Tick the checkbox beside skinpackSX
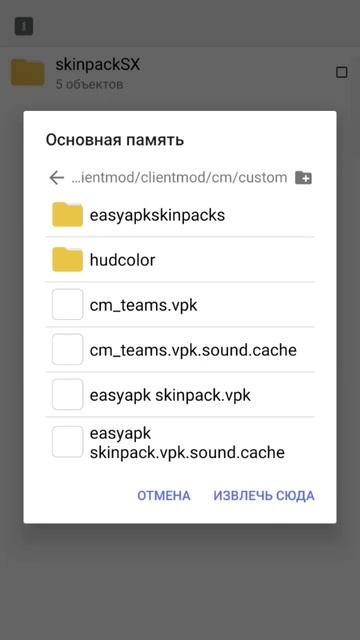360x640 pixels. pos(342,73)
